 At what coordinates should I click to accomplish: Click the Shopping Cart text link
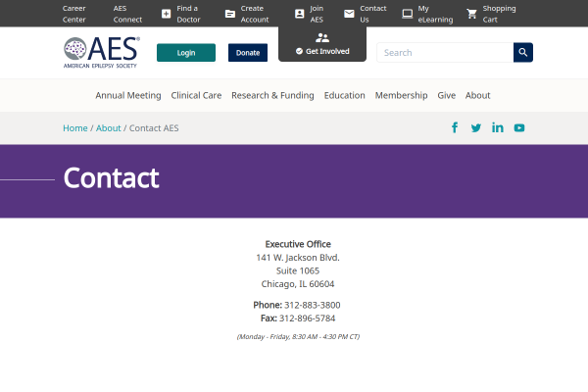pyautogui.click(x=499, y=14)
